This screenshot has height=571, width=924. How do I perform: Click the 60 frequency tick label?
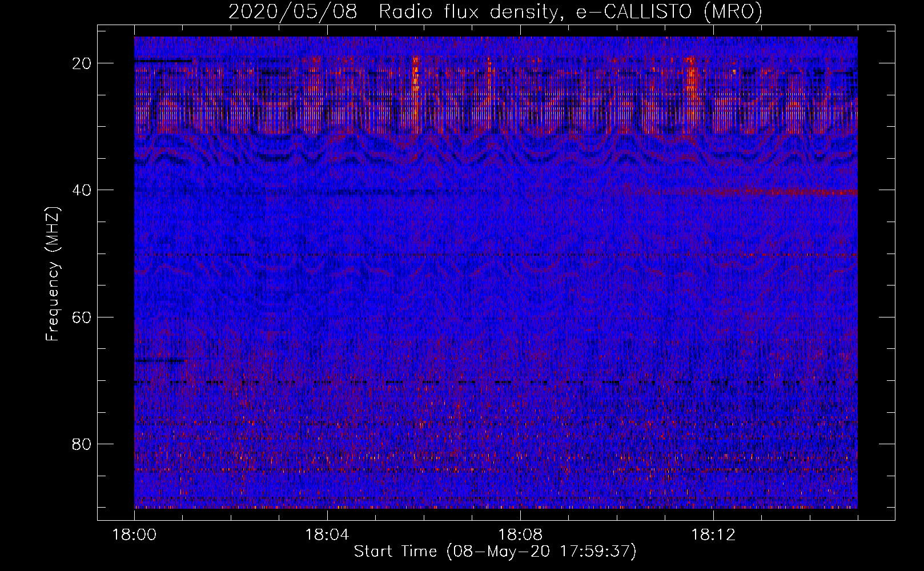click(x=82, y=317)
